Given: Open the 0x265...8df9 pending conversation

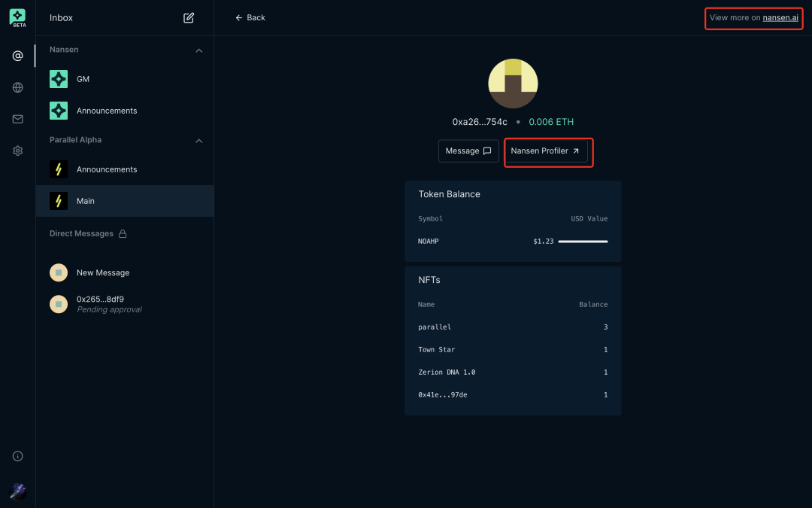Looking at the screenshot, I should (x=125, y=304).
